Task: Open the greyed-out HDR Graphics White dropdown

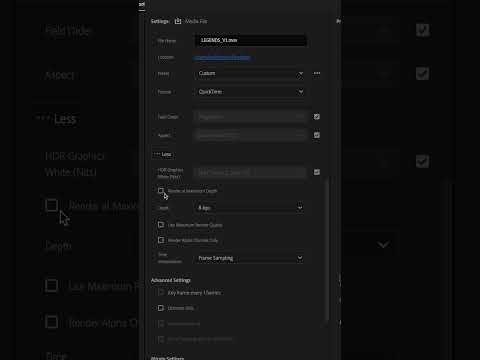Action: [250, 172]
